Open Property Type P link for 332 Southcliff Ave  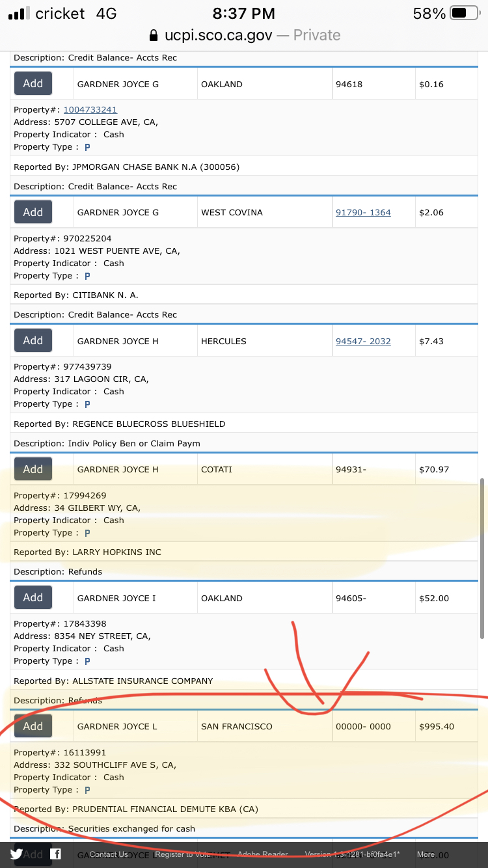(x=87, y=790)
